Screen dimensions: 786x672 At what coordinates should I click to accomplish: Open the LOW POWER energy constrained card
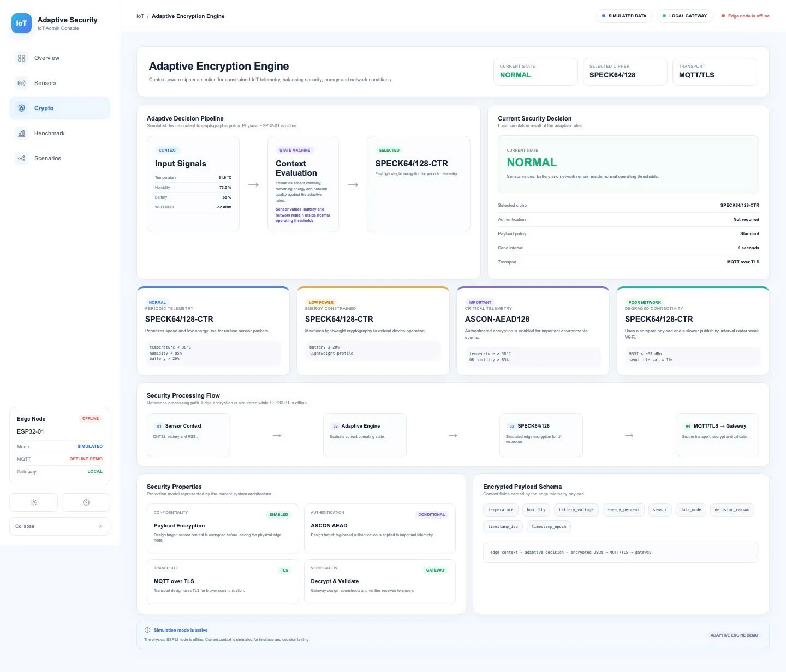pos(373,331)
